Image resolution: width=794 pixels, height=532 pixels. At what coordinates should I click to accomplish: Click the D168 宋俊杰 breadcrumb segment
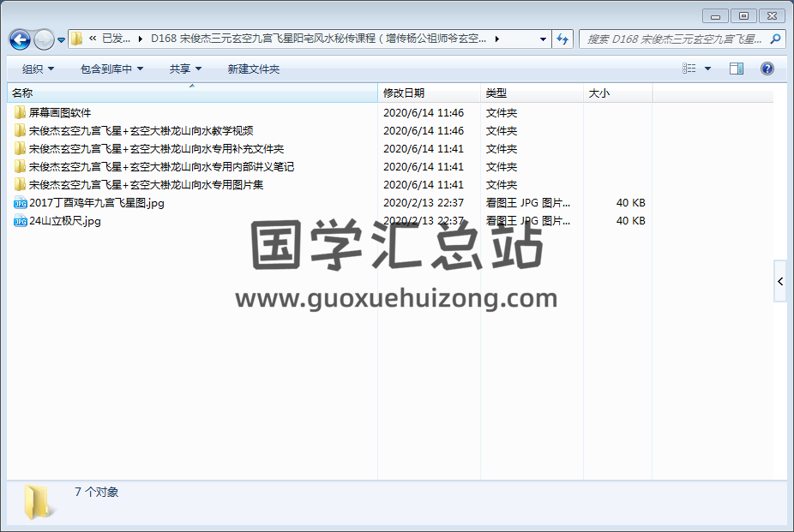click(x=318, y=39)
